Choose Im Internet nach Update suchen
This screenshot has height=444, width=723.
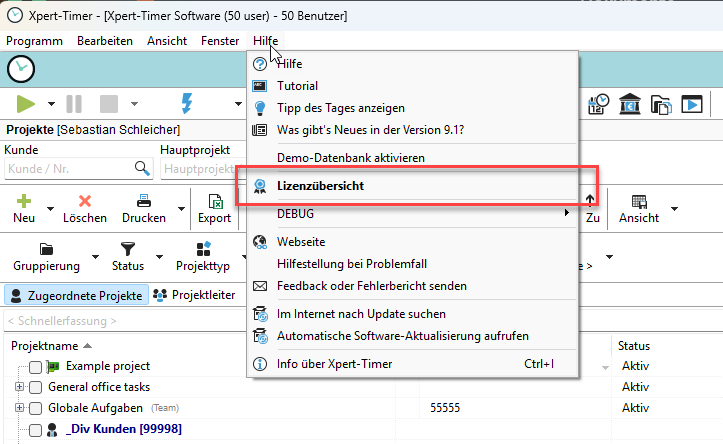point(361,314)
